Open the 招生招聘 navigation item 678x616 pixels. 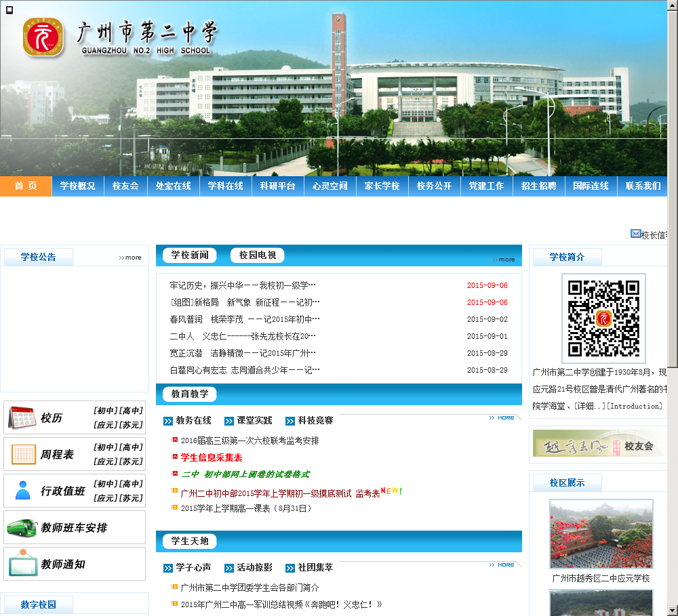pos(539,186)
